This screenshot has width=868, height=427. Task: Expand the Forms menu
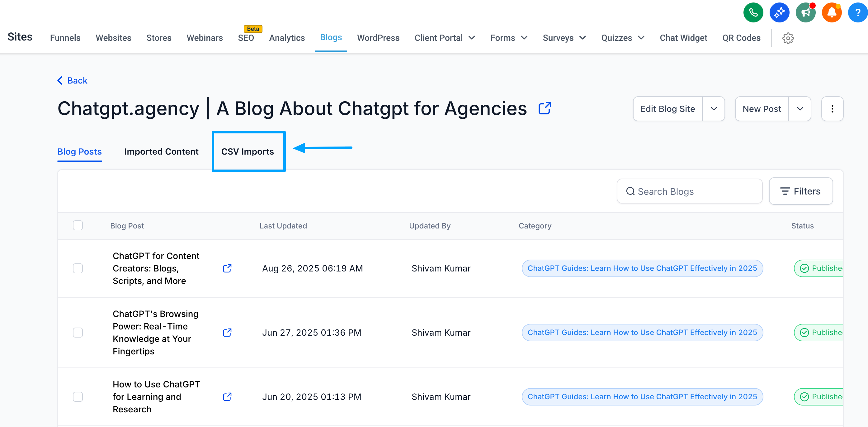click(x=509, y=38)
